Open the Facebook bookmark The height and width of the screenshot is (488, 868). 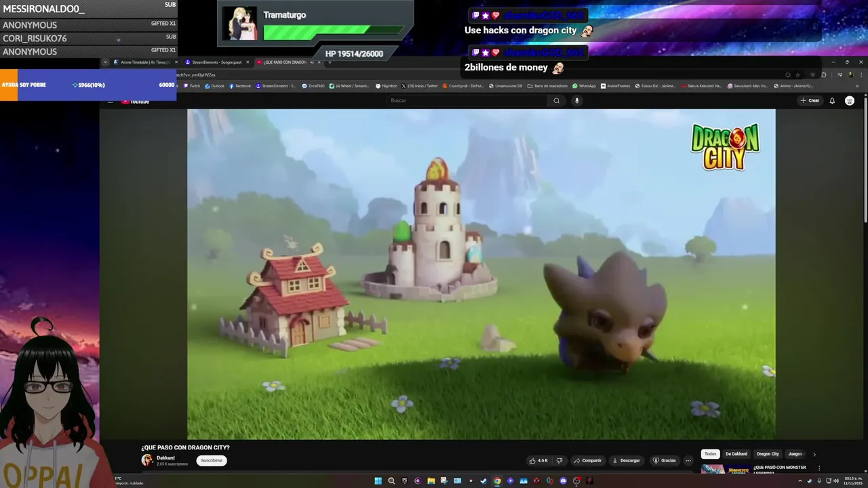point(240,86)
